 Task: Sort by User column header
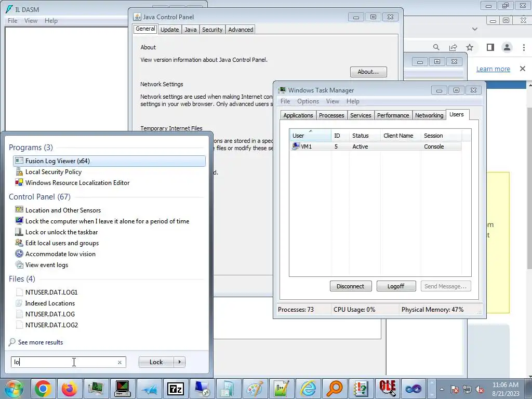coord(311,136)
